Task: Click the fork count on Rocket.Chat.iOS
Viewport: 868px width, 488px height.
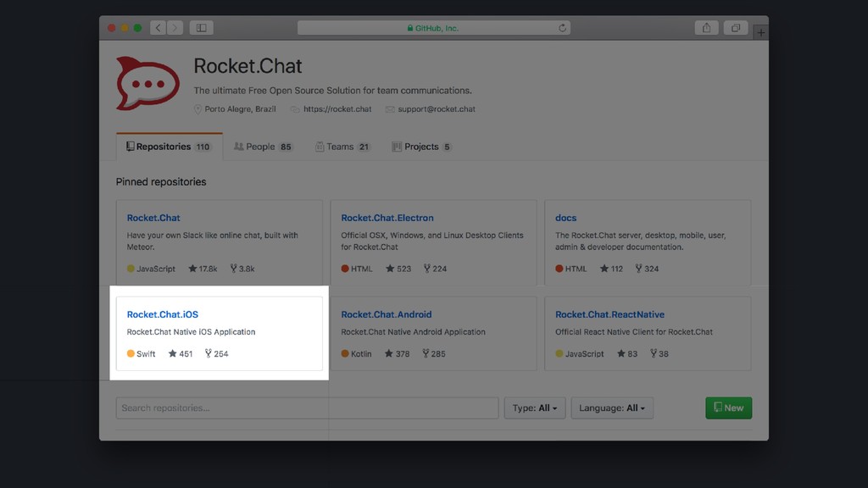Action: (x=216, y=353)
